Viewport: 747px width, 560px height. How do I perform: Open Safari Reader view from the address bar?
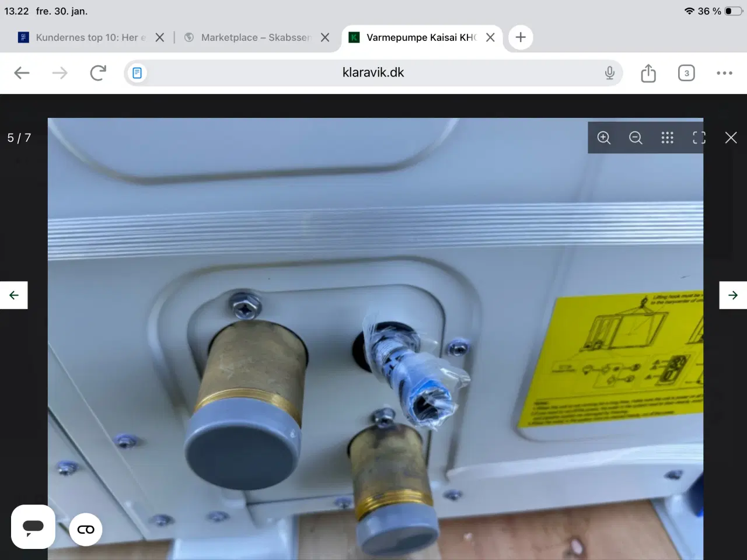coord(137,72)
